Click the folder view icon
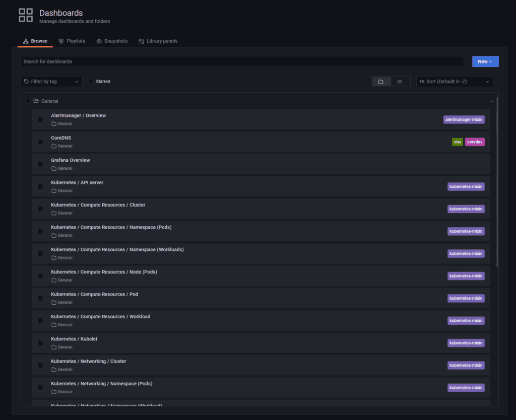This screenshot has height=420, width=516. (381, 82)
